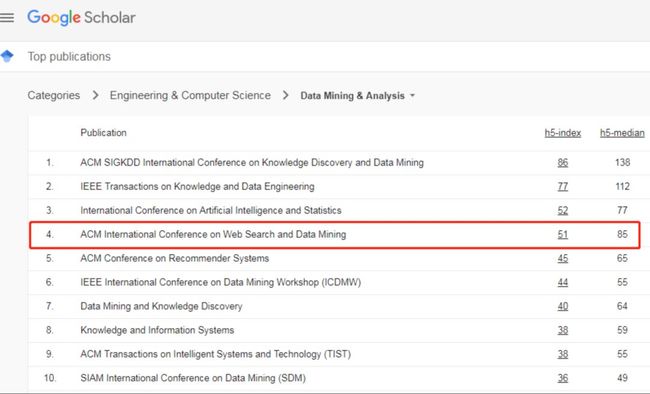The width and height of the screenshot is (650, 394).
Task: Click the h5-median column header
Action: [622, 133]
